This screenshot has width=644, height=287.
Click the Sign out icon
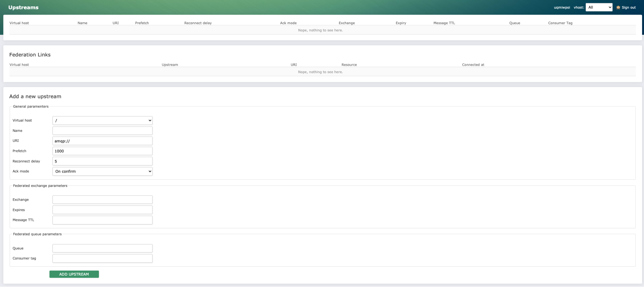point(618,7)
